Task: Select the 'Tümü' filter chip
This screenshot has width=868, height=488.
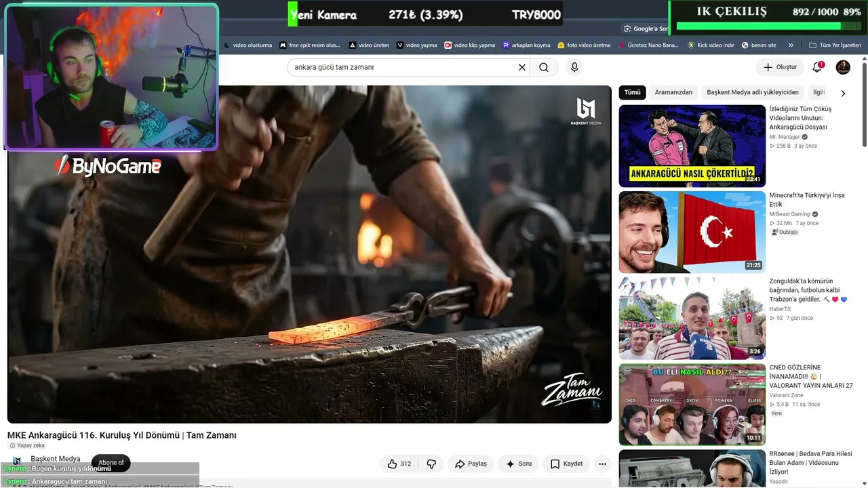Action: [x=632, y=92]
